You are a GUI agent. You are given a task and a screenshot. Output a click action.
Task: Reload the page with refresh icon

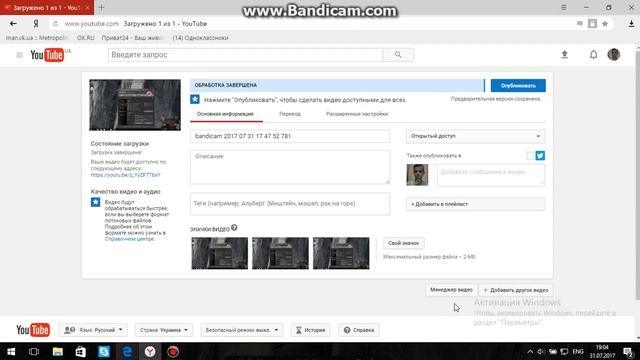pos(55,24)
